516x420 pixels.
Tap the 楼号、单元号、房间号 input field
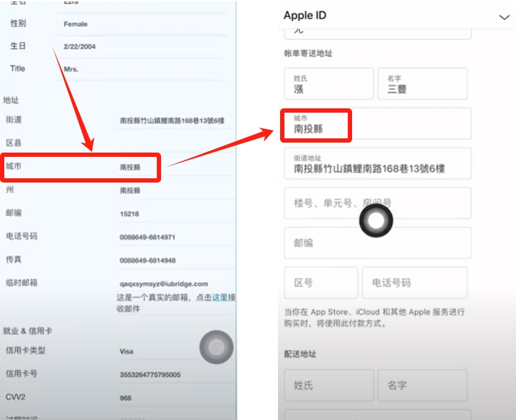(377, 203)
